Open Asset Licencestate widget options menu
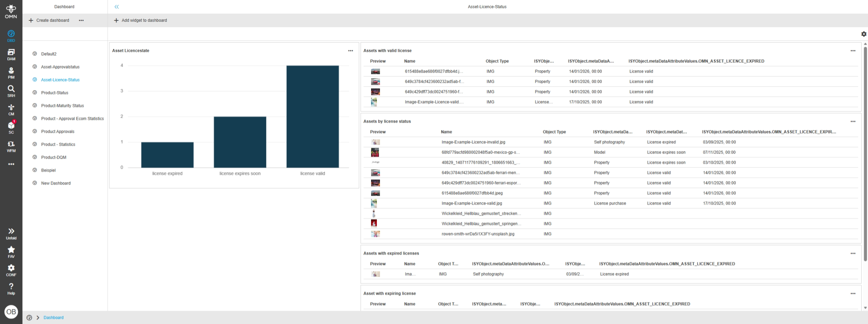The height and width of the screenshot is (324, 868). (350, 51)
